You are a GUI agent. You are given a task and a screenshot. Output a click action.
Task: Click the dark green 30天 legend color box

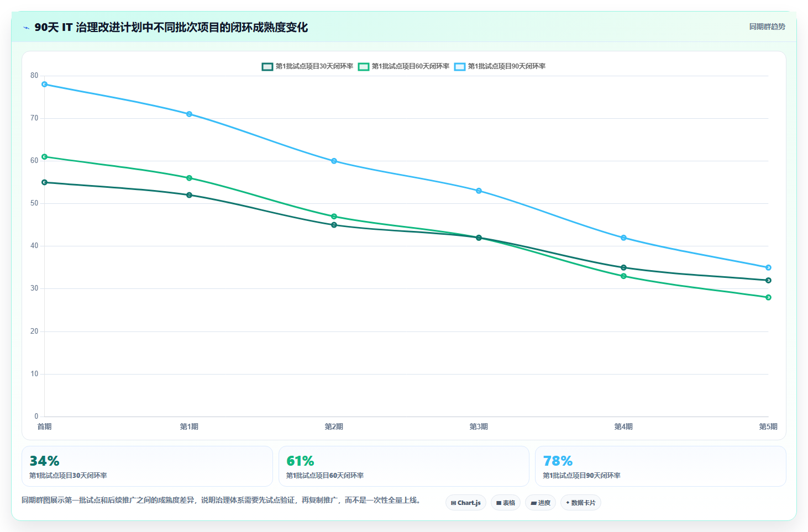(267, 66)
